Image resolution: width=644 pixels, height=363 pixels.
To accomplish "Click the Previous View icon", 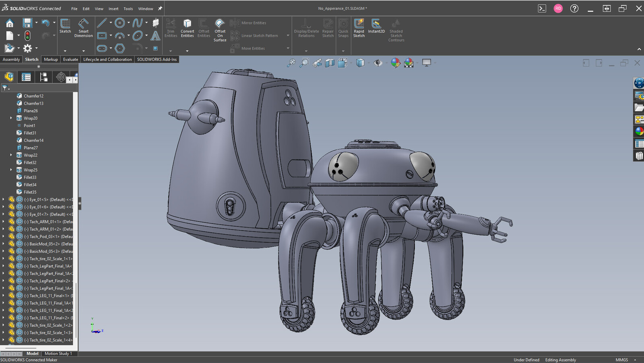I will (317, 63).
